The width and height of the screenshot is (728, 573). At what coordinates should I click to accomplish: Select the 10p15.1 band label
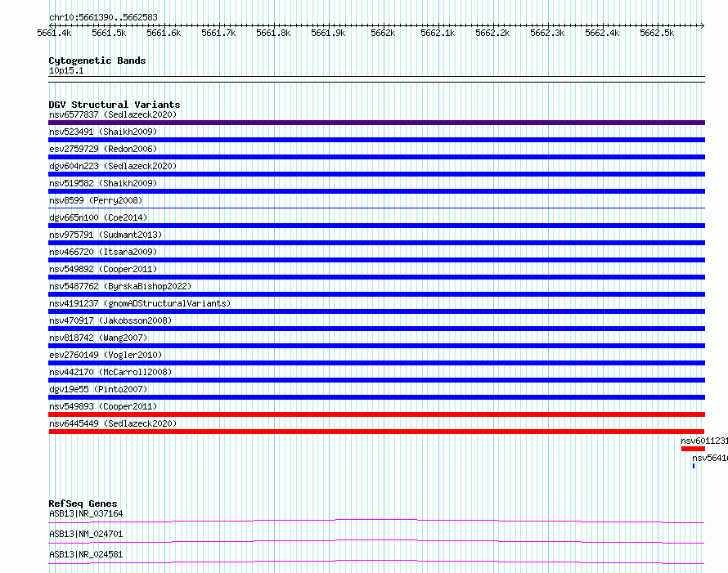pos(66,70)
